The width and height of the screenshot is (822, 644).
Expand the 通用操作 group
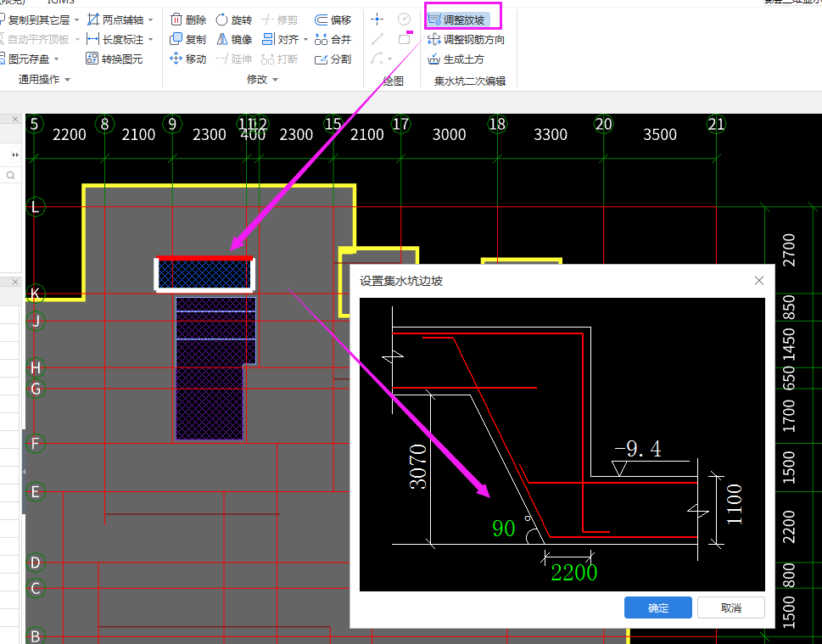click(x=44, y=79)
